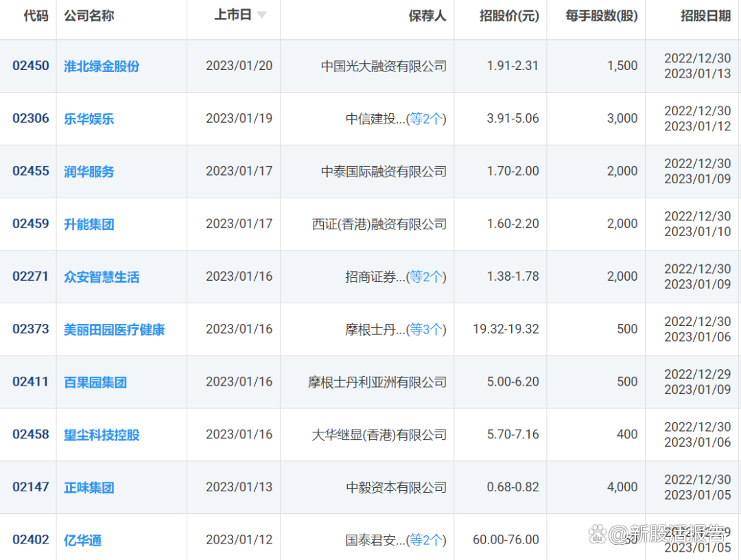Select offering end date 2023/01/10
741x560 pixels.
point(698,232)
